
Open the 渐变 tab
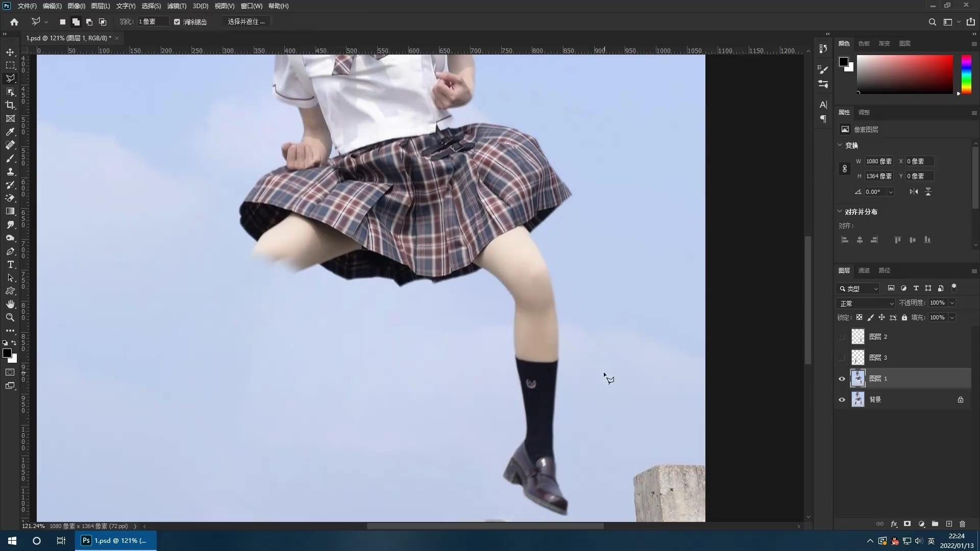884,43
